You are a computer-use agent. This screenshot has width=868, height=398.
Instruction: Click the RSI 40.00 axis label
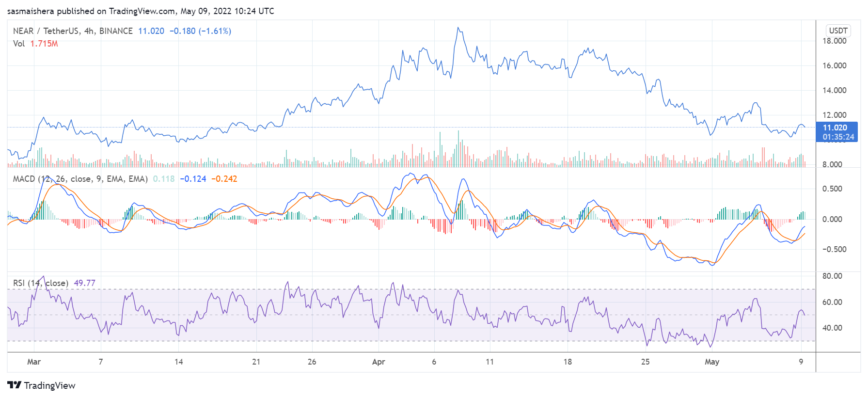click(x=832, y=328)
